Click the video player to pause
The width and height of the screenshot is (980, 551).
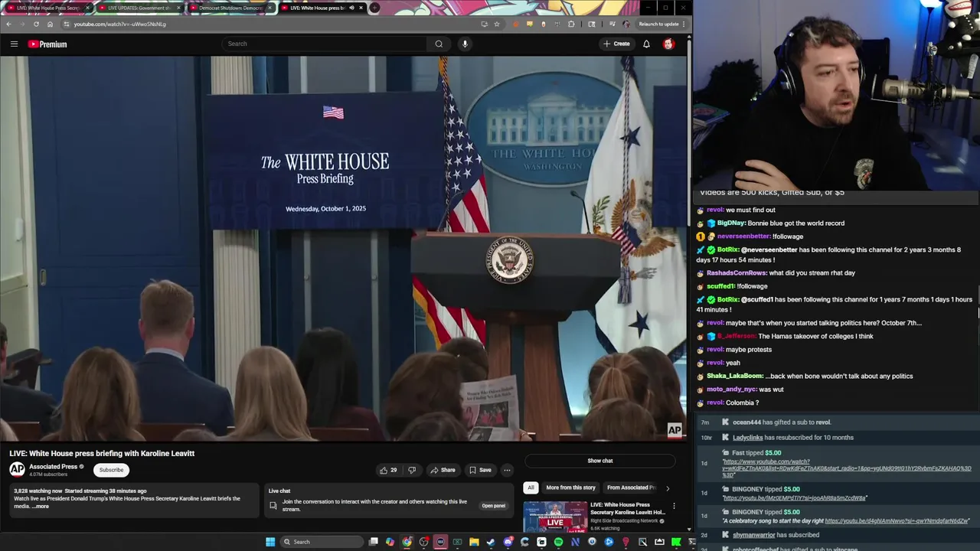coord(344,249)
